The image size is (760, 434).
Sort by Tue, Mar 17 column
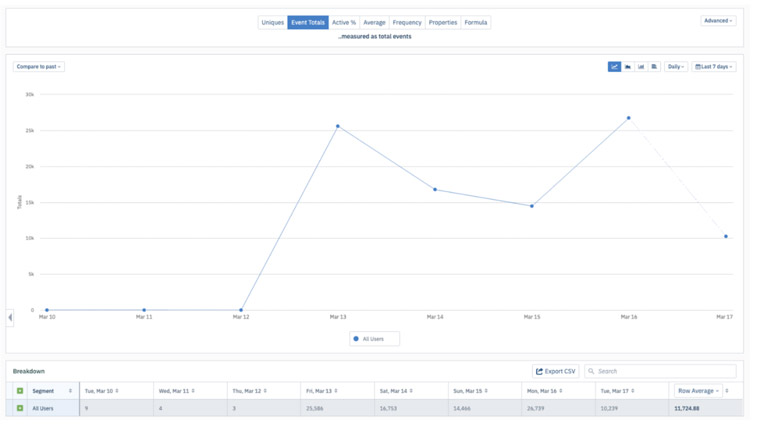[633, 391]
